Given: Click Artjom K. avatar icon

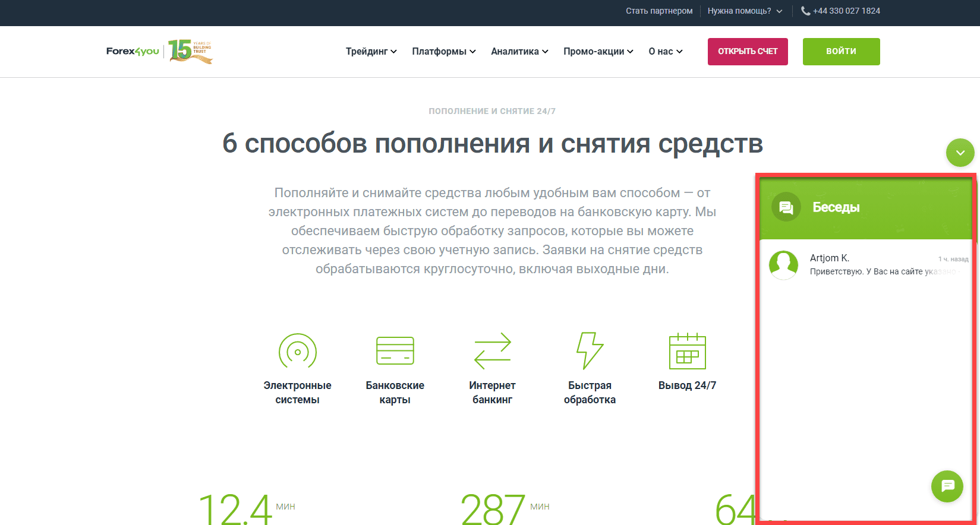Looking at the screenshot, I should tap(783, 265).
